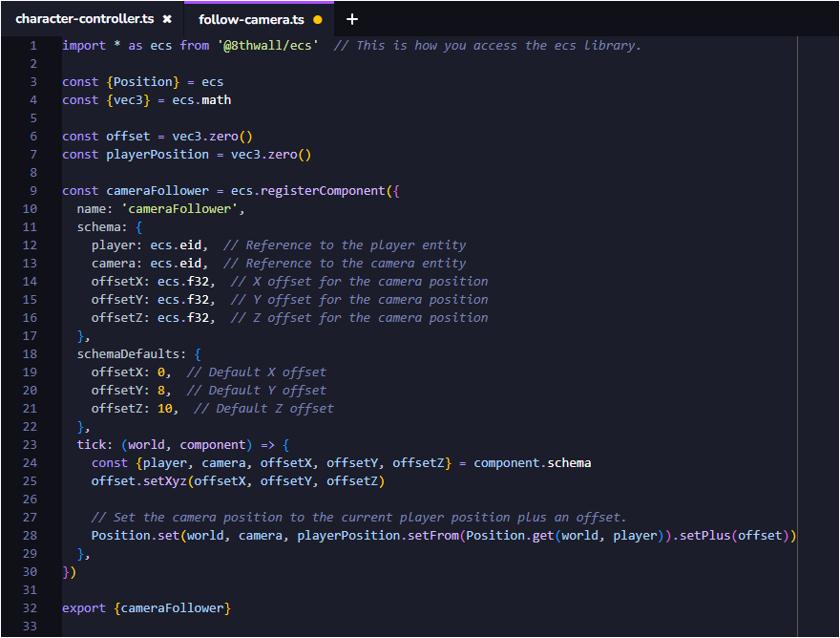Close the character-controller.ts tab
This screenshot has width=840, height=638.
(x=167, y=19)
